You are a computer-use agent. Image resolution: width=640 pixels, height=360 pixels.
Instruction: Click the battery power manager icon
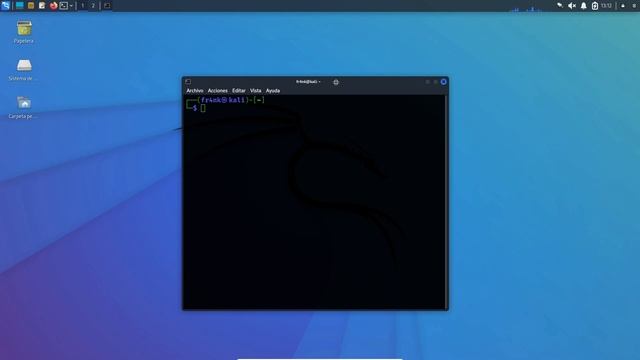pos(595,5)
